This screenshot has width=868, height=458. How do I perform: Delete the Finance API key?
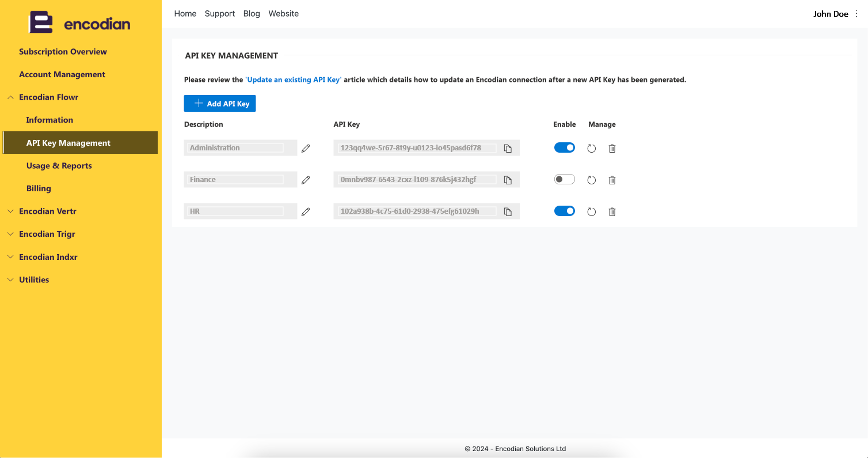[612, 180]
